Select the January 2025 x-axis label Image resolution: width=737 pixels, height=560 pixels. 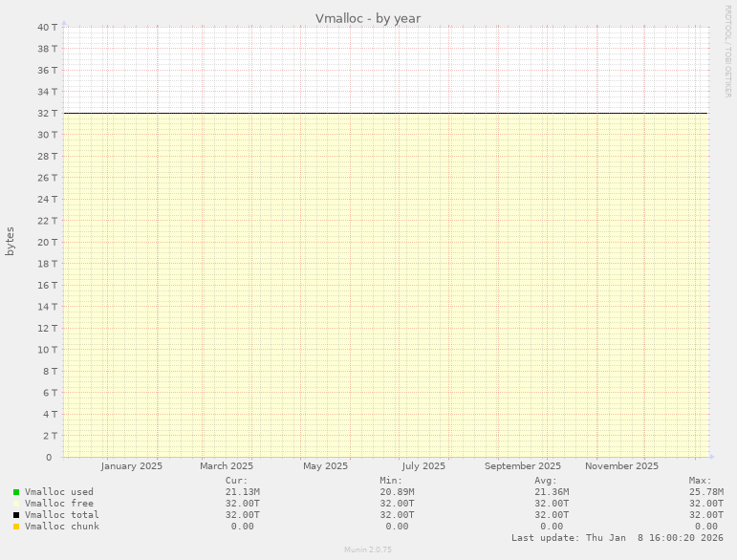131,466
